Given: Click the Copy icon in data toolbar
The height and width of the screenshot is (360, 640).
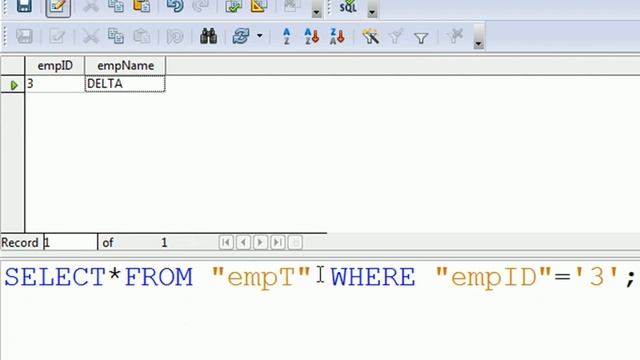Looking at the screenshot, I should click(x=116, y=36).
